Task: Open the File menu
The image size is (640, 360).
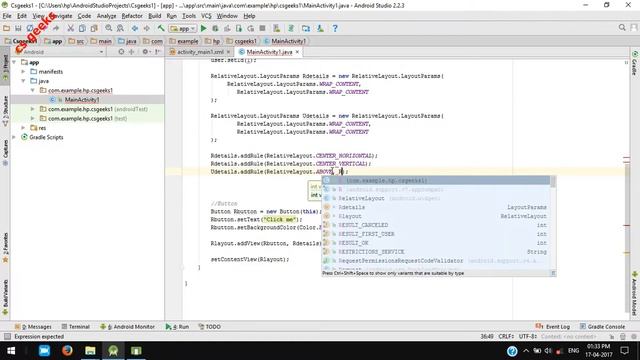Action: (7, 16)
